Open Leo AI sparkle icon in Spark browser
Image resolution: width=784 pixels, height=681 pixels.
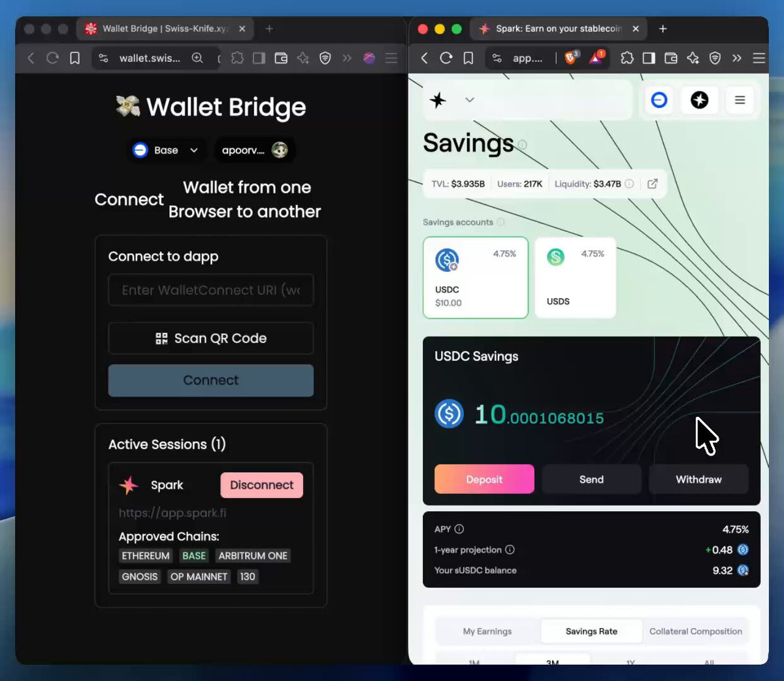tap(693, 58)
